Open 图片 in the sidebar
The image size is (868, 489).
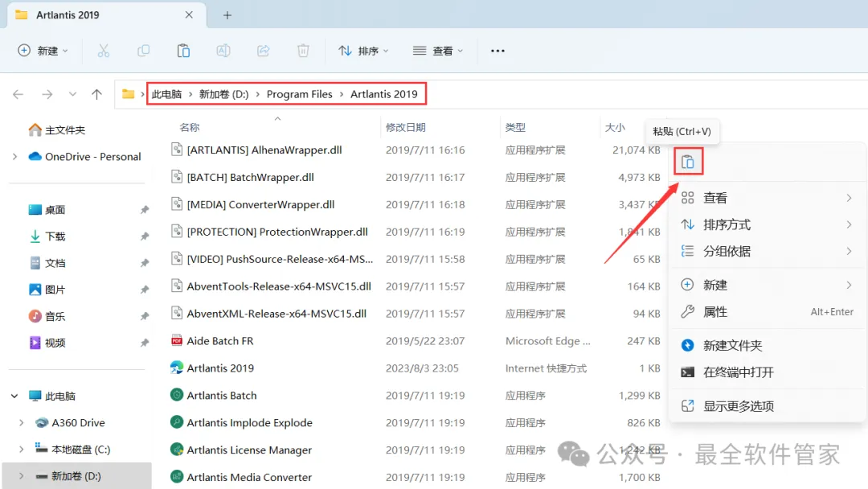click(x=47, y=290)
